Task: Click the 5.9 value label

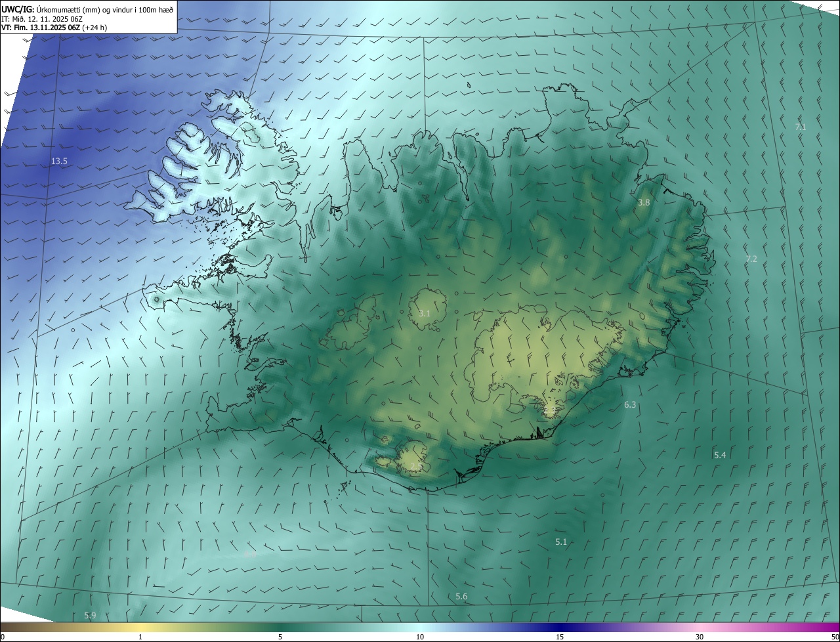Action: [90, 616]
